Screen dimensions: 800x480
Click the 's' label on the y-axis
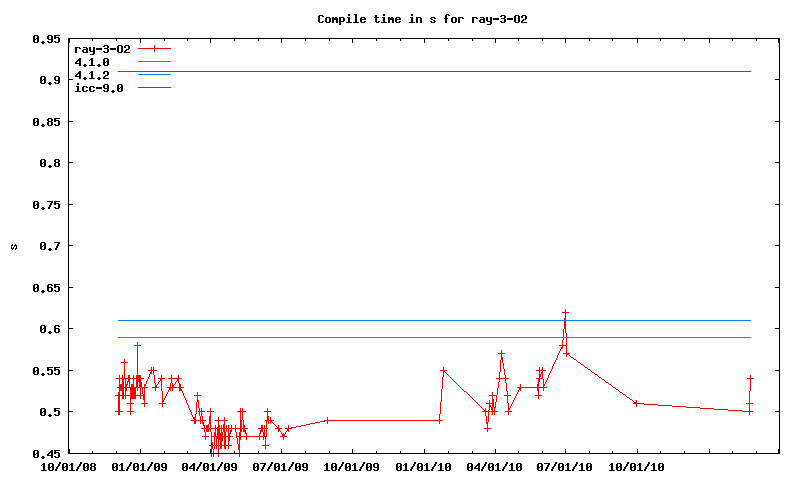click(x=14, y=246)
